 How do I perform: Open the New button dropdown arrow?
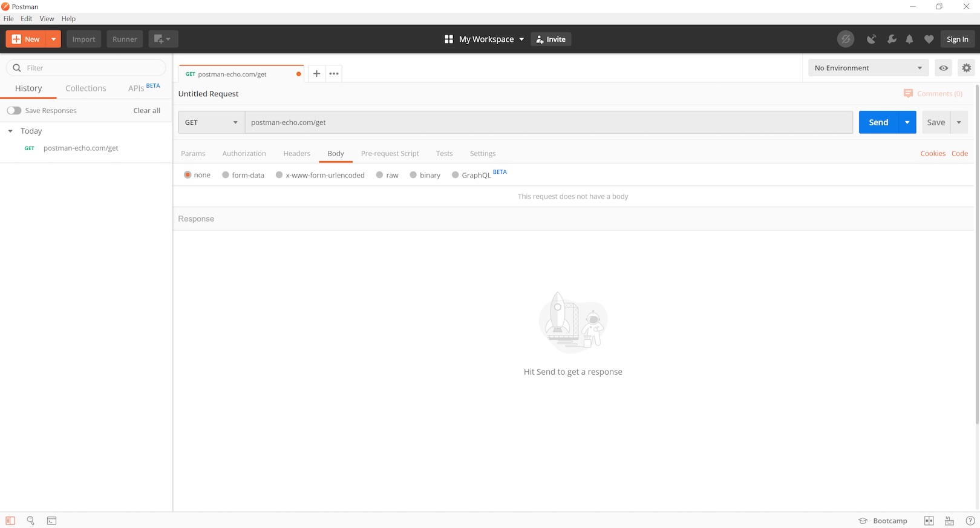[x=54, y=39]
